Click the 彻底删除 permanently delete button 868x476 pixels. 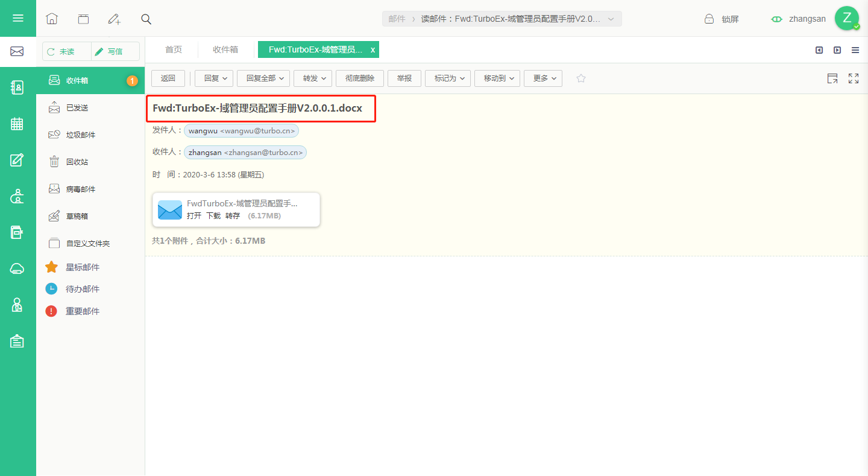[x=360, y=78]
